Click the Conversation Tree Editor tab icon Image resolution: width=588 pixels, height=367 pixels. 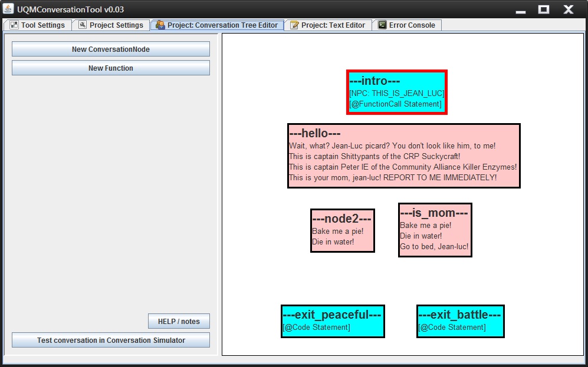[x=160, y=25]
